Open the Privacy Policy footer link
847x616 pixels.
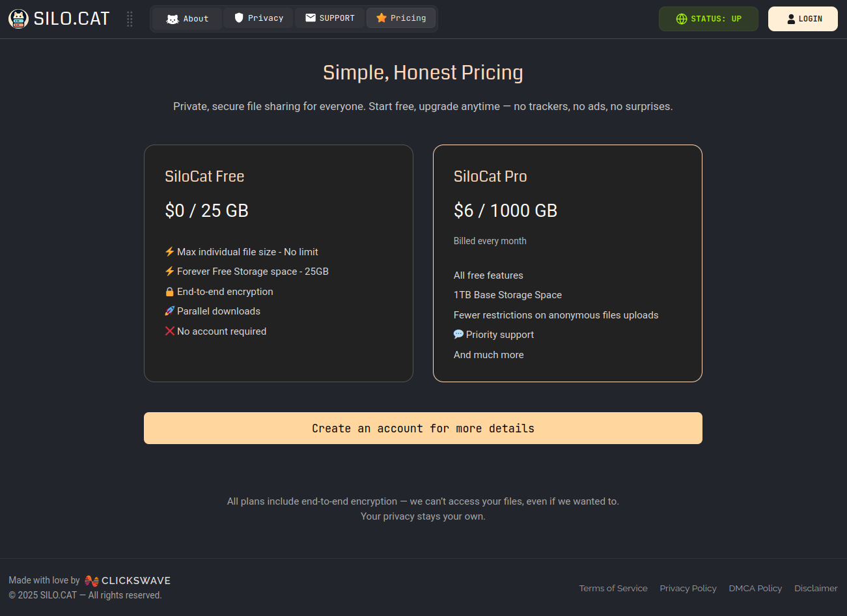(x=688, y=588)
